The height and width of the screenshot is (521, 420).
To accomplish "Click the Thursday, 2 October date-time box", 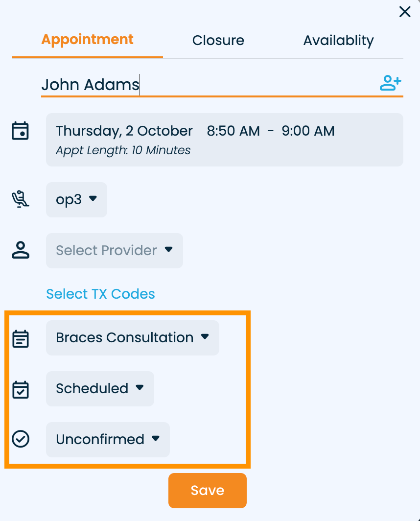I will point(224,140).
